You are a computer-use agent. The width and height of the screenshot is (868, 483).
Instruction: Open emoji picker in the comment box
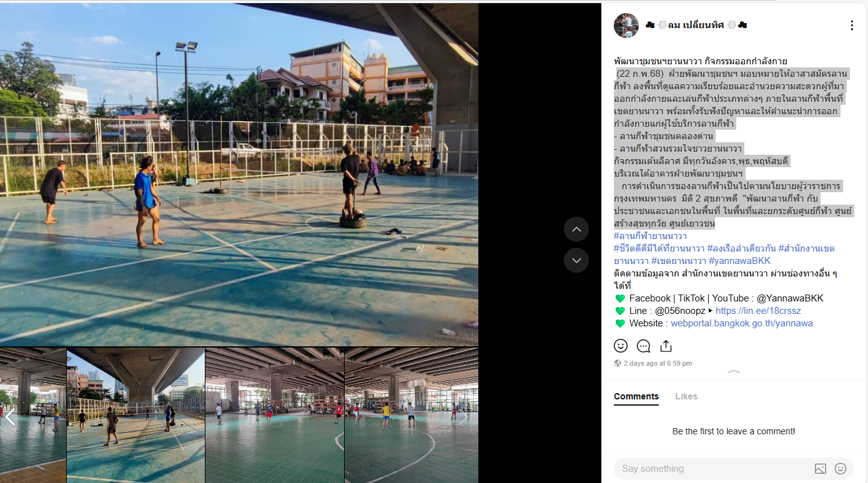[841, 469]
